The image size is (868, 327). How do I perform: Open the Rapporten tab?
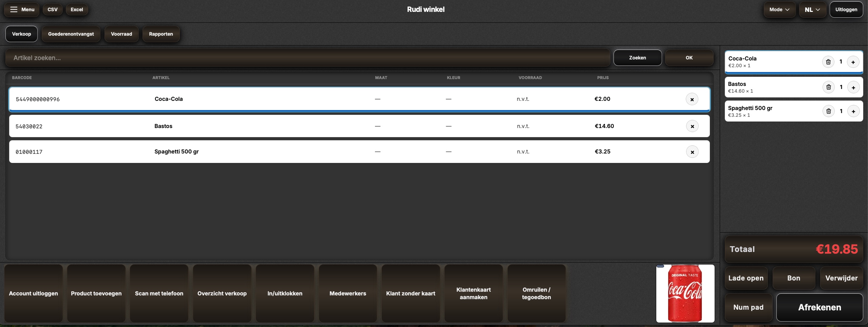[x=161, y=34]
